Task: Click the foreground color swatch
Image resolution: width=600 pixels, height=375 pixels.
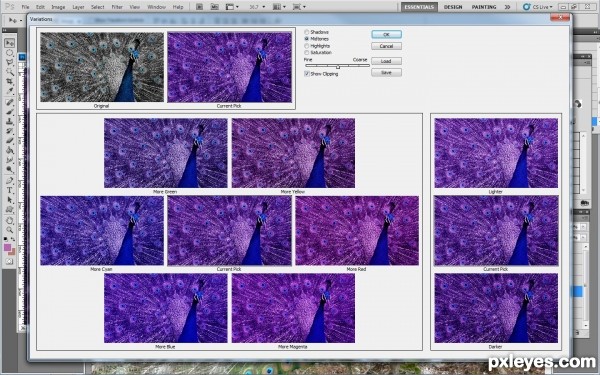Action: (7, 248)
